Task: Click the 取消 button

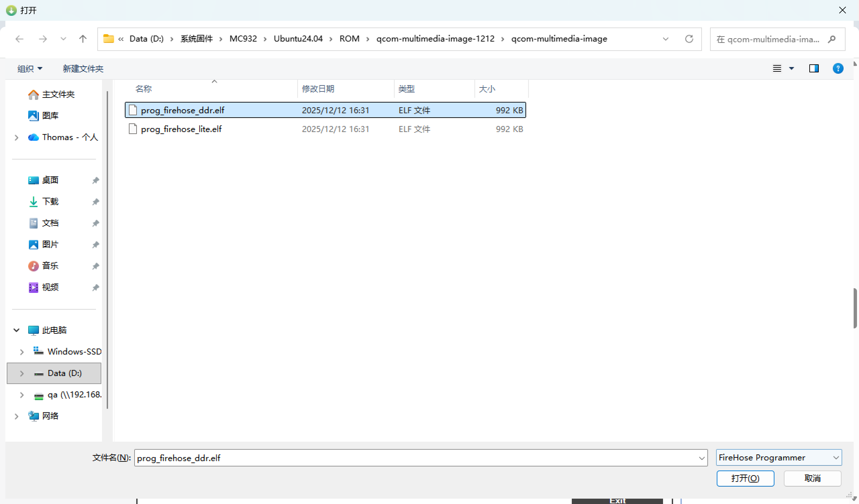Action: click(x=812, y=478)
